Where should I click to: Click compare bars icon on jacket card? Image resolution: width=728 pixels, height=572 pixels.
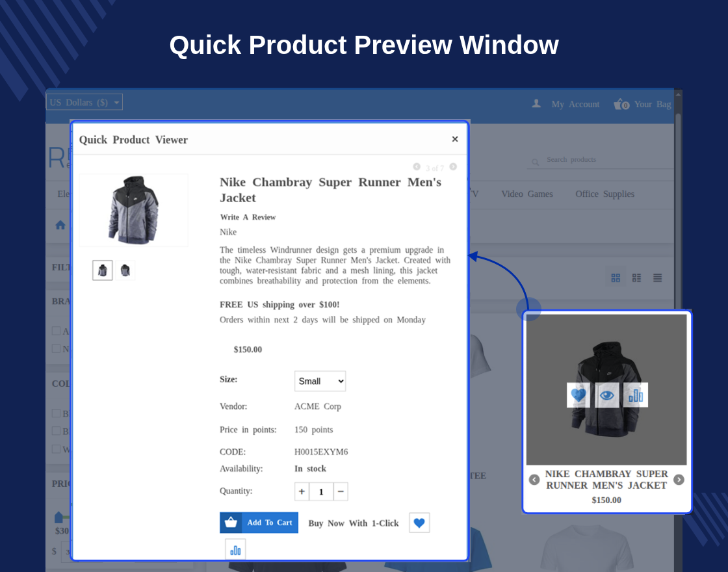(x=636, y=395)
